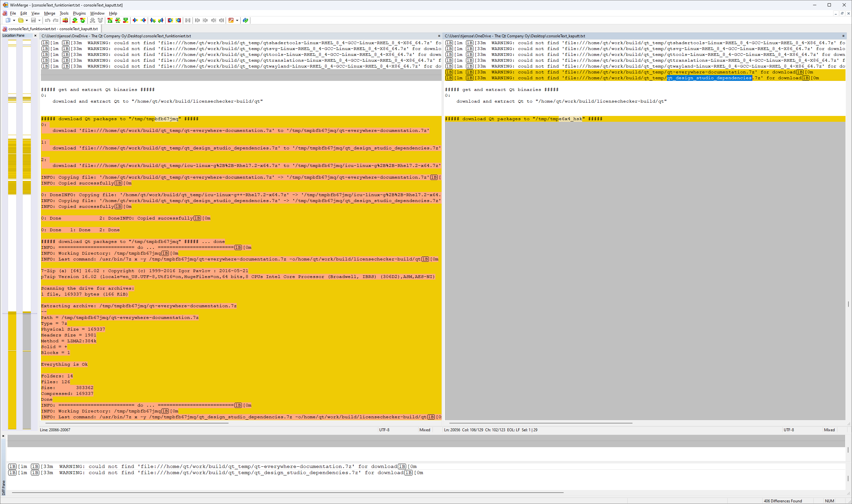Image resolution: width=852 pixels, height=504 pixels.
Task: Jump to Previous Difference (green up arrow)
Action: (83, 20)
